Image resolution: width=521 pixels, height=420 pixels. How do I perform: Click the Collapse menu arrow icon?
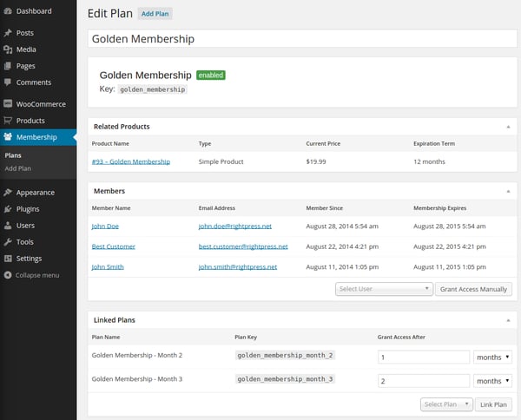[x=8, y=275]
